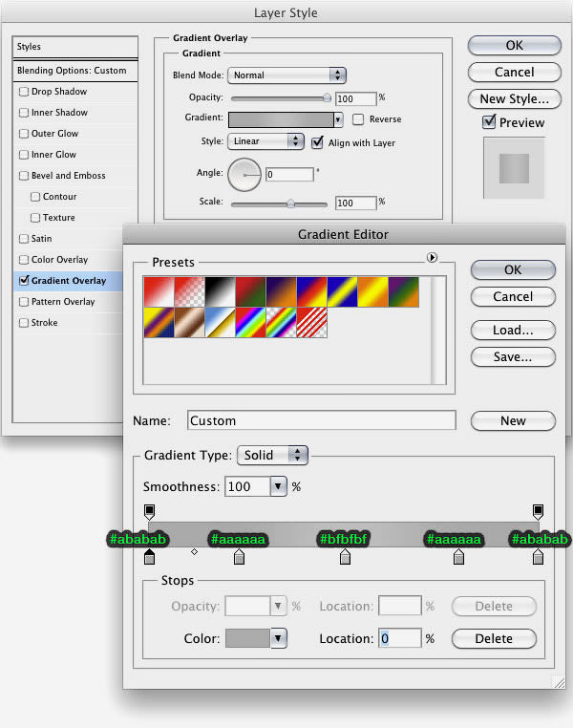
Task: Open the Presets flyout menu arrow
Action: (432, 257)
